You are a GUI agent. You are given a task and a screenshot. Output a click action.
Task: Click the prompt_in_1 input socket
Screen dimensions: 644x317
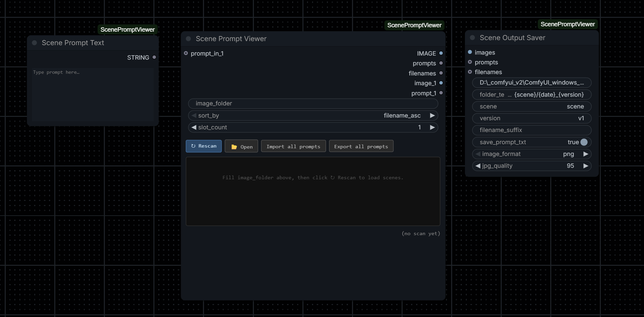pos(186,53)
